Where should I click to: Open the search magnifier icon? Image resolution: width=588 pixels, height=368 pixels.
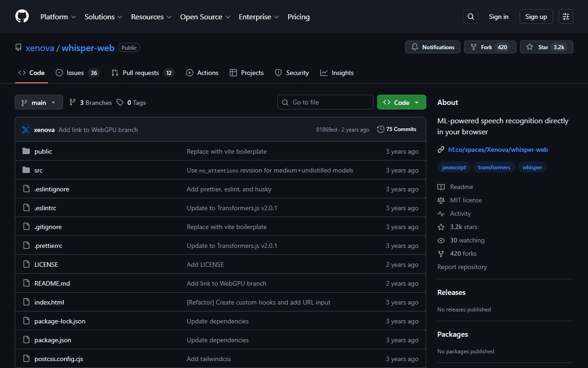tap(470, 16)
